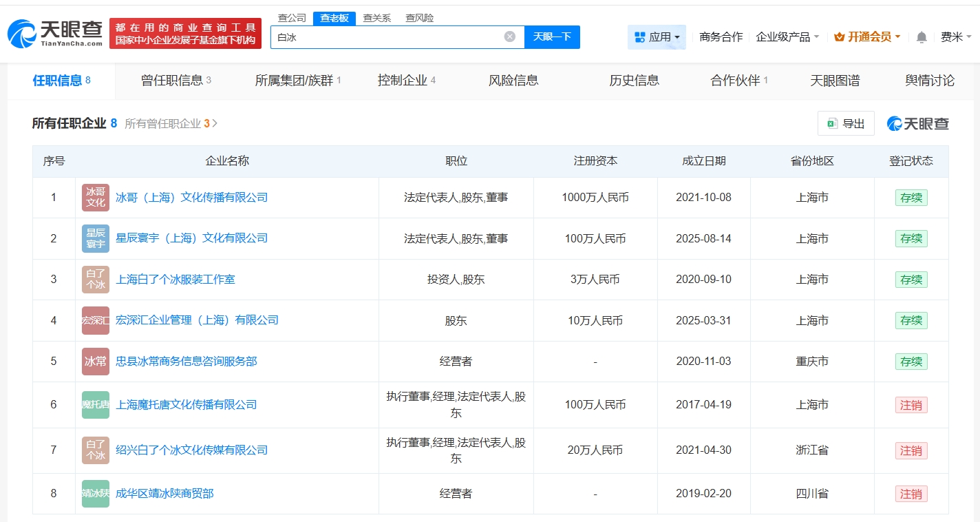The width and height of the screenshot is (980, 522).
Task: Open the 舆情讨论 tab
Action: pos(930,81)
